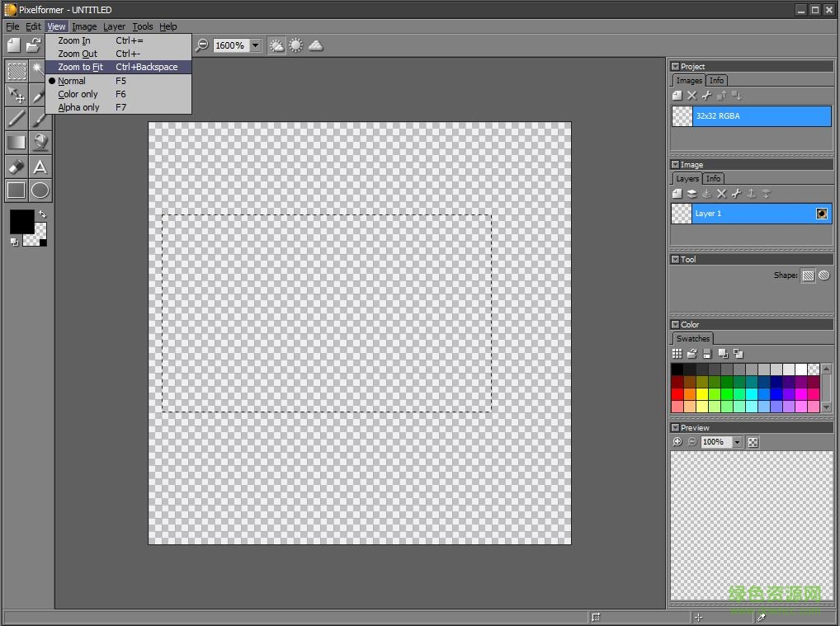
Task: Select the Line drawing tool
Action: pyautogui.click(x=17, y=119)
